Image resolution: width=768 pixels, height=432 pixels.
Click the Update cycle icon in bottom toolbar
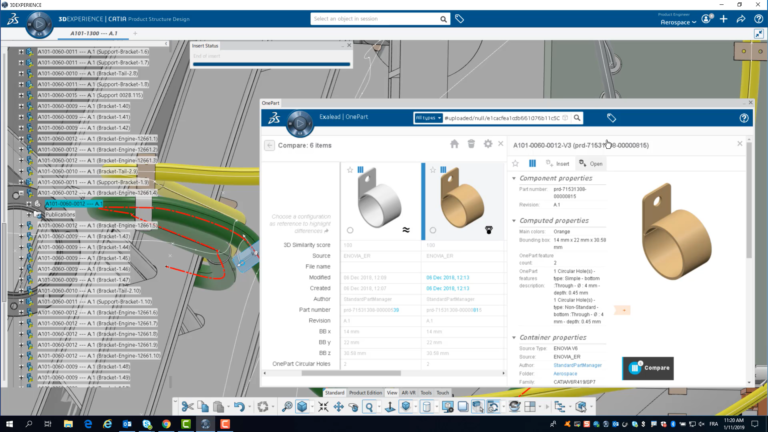(x=263, y=407)
